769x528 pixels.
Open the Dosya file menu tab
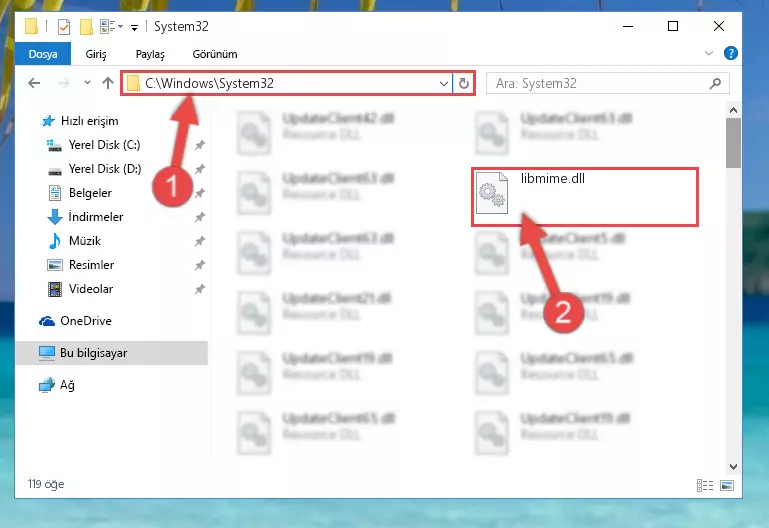[43, 54]
